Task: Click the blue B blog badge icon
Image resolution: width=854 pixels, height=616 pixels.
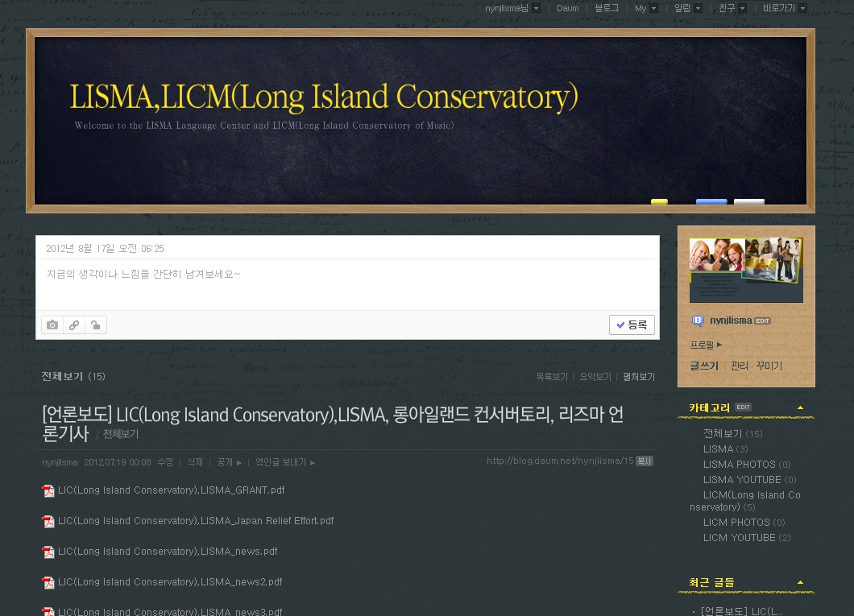Action: pyautogui.click(x=698, y=320)
